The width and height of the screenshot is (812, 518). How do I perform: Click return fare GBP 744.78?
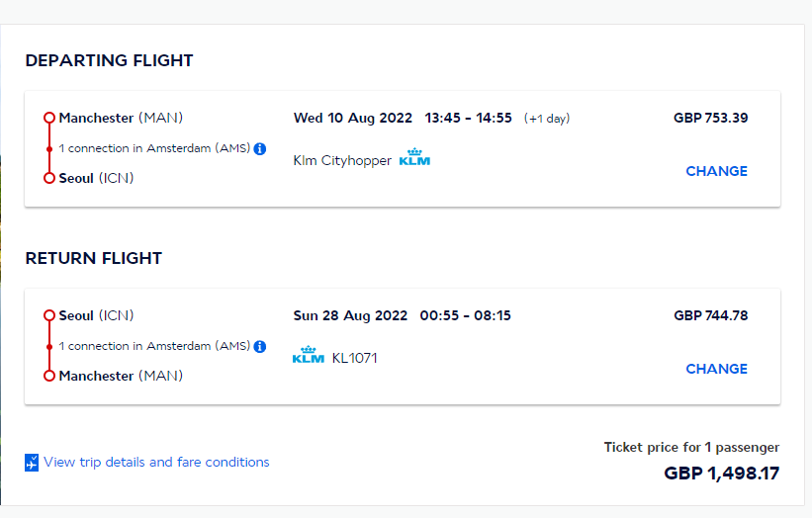pos(710,315)
